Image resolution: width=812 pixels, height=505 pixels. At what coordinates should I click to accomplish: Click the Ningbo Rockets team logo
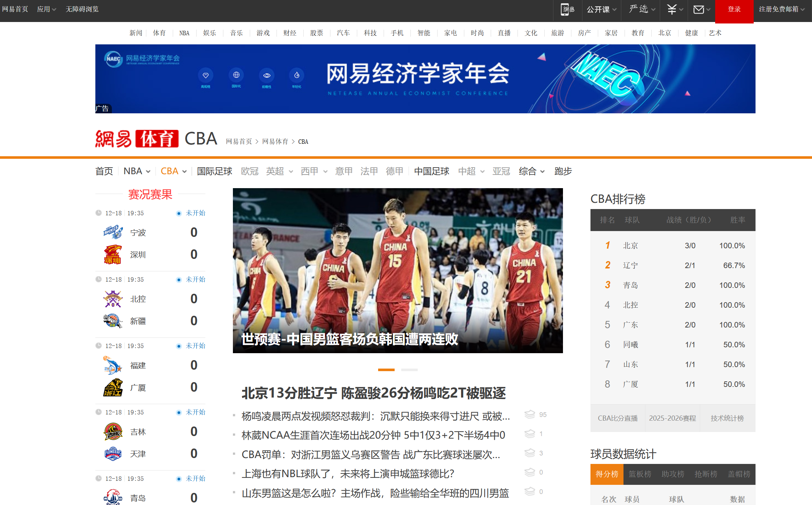(113, 232)
